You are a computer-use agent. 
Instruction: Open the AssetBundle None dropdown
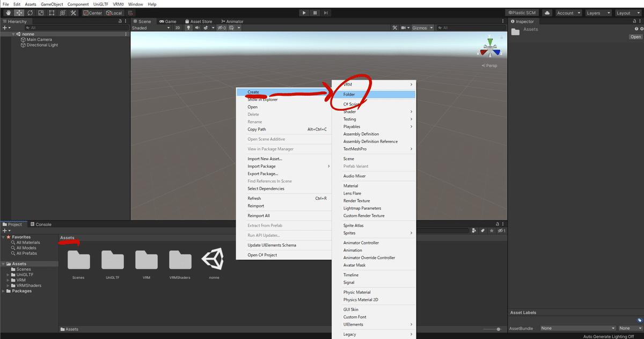point(577,328)
